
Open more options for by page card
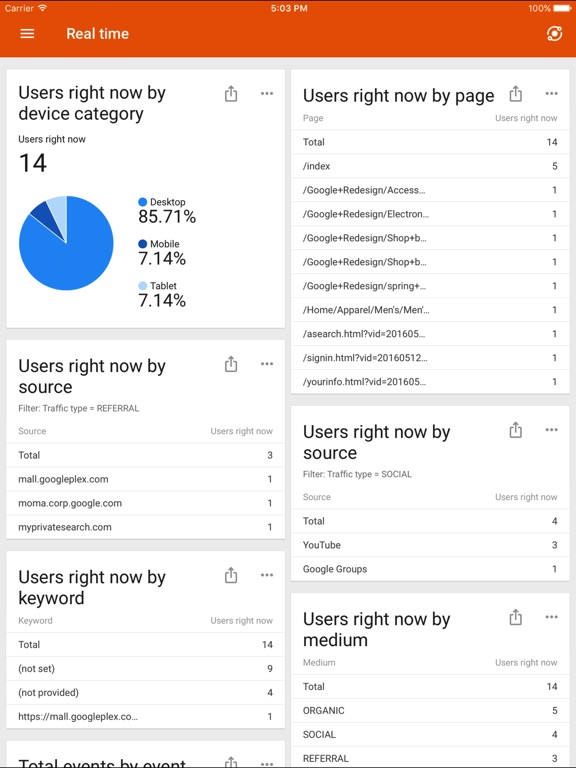click(552, 94)
